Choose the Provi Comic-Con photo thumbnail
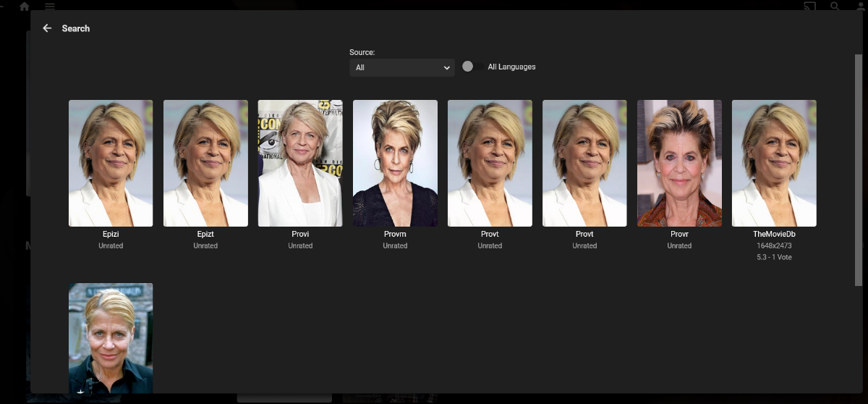868x404 pixels. click(300, 164)
